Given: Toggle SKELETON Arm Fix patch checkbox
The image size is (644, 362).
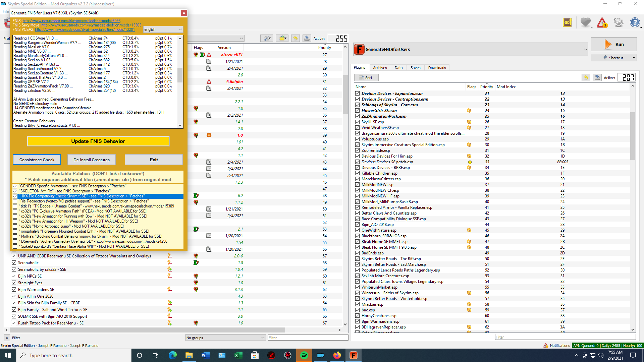Looking at the screenshot, I should click(x=15, y=191).
